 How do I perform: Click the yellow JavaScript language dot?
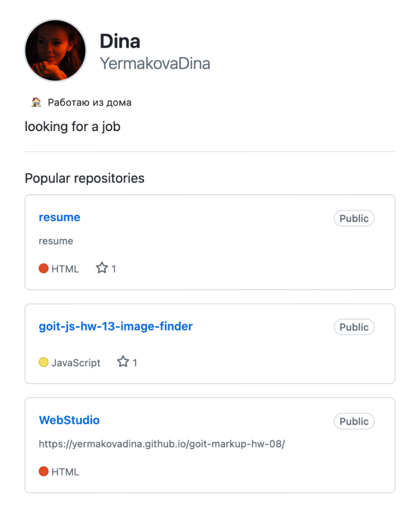[44, 362]
